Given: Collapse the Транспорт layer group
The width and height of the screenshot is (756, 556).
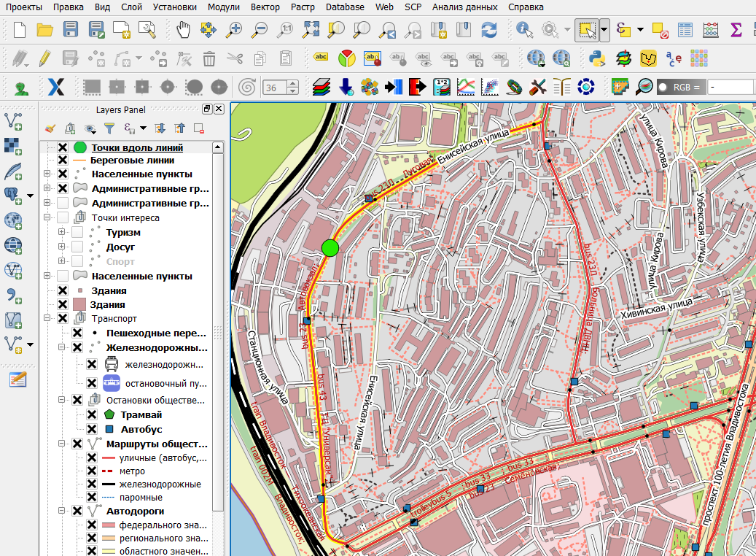Looking at the screenshot, I should coord(47,318).
